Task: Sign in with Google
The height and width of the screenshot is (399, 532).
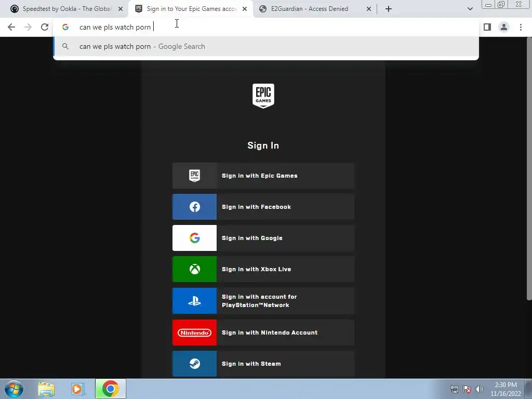Action: click(x=263, y=238)
